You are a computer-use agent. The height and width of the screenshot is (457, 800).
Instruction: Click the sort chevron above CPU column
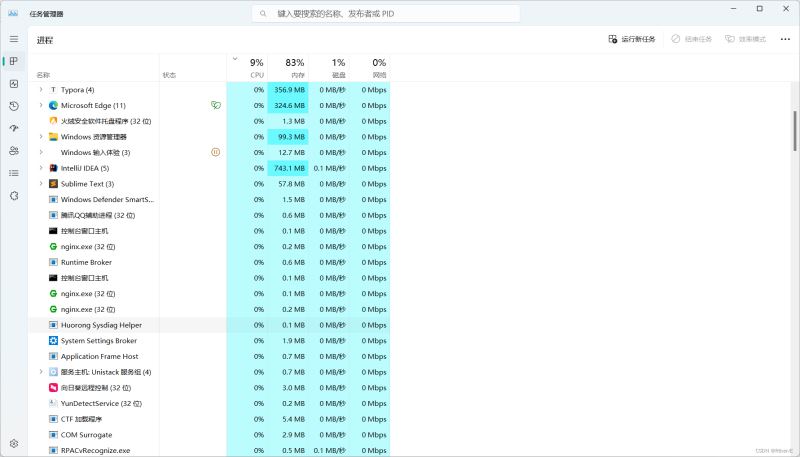pyautogui.click(x=235, y=59)
